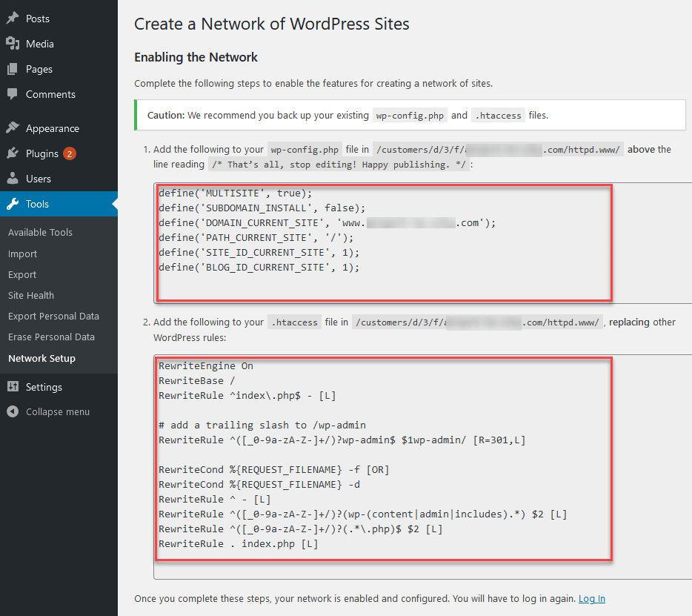
Task: Open the Media library icon
Action: click(x=13, y=43)
